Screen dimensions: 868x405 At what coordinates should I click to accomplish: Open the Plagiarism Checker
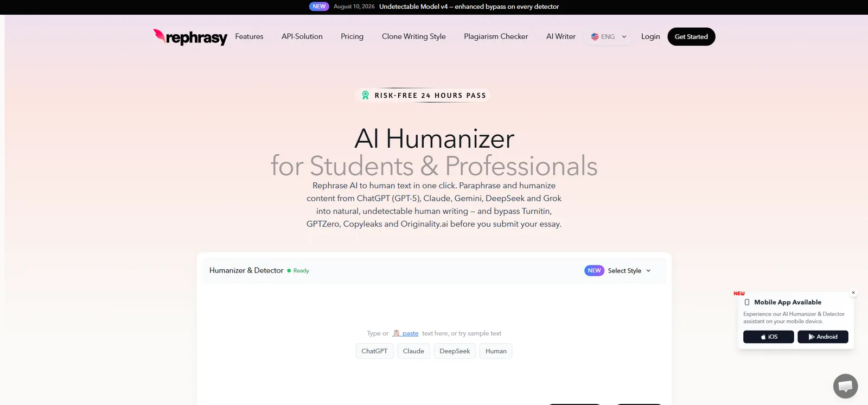click(496, 36)
